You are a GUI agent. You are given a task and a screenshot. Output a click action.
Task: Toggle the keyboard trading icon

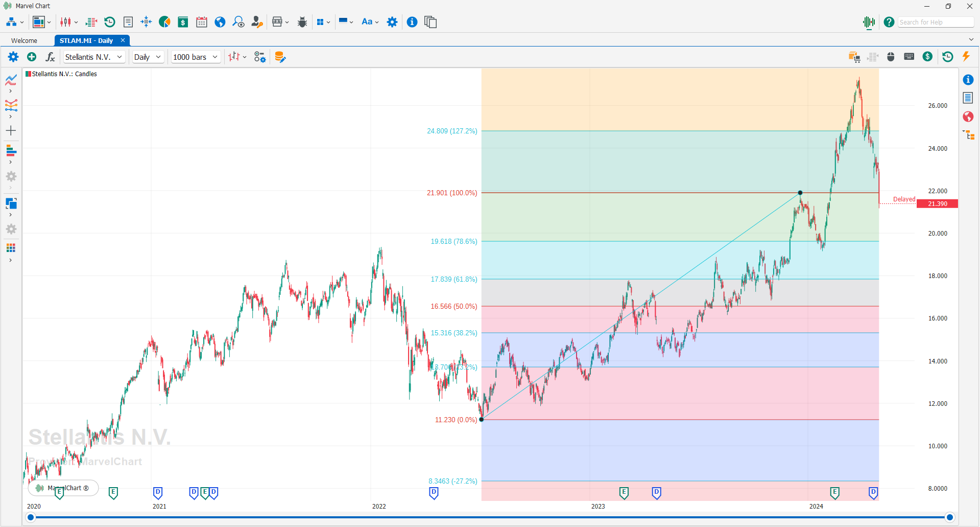909,57
